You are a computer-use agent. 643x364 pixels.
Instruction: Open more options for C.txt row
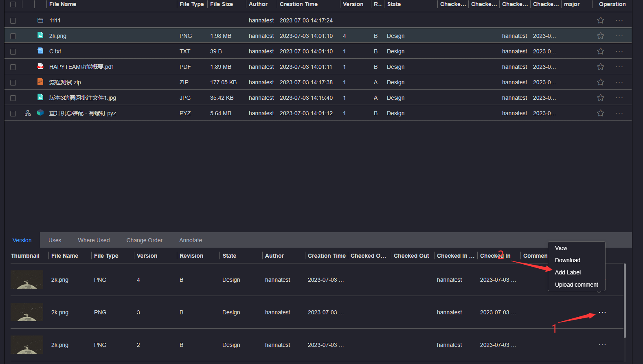619,51
